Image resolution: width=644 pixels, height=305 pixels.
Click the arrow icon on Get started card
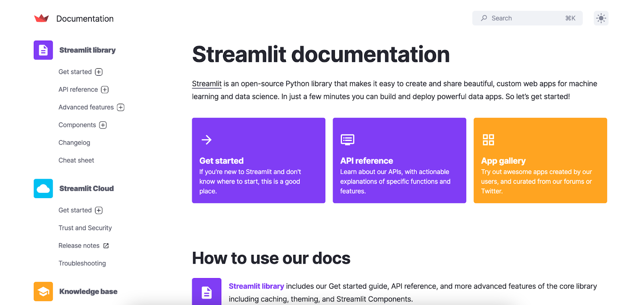(x=206, y=139)
